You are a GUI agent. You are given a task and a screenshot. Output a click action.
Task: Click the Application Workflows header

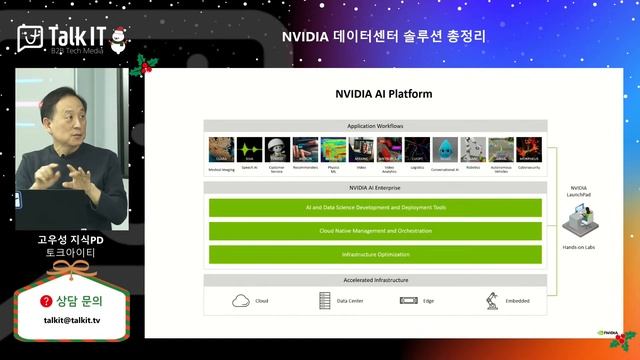point(375,126)
